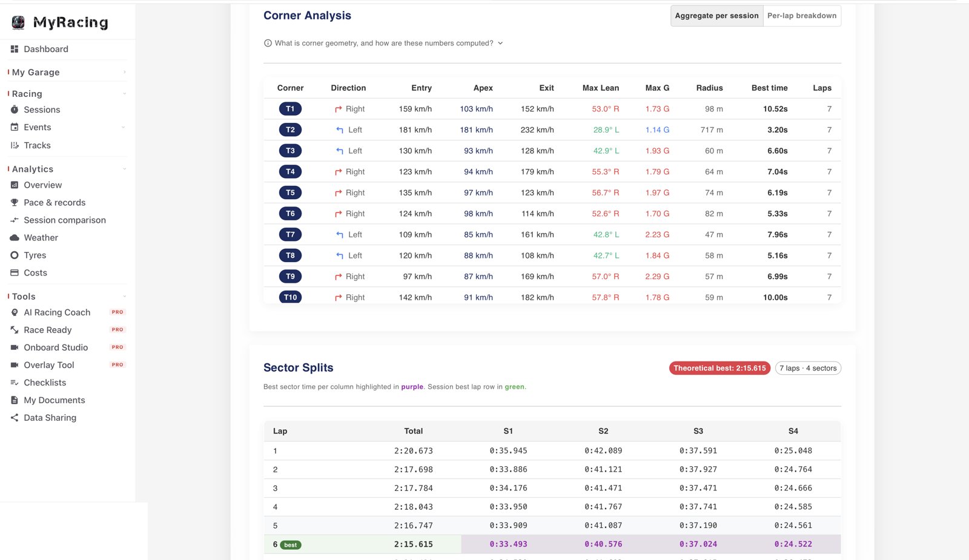The image size is (969, 560).
Task: Click T5 exit speed 123 km/h
Action: [537, 193]
